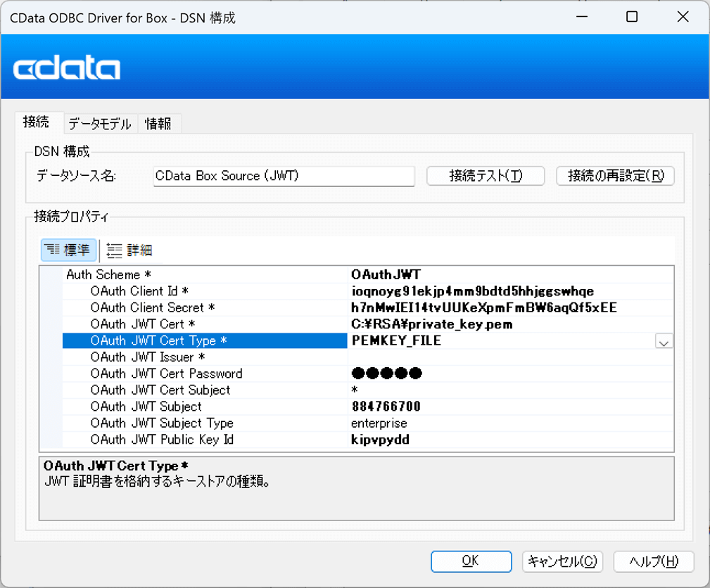Click the 接続テスト button

[486, 176]
